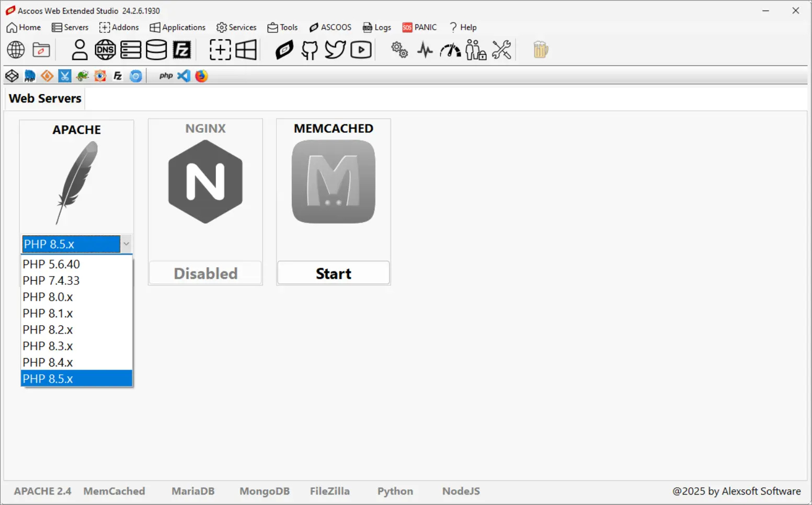812x505 pixels.
Task: Click the Apache feather logo
Action: click(x=77, y=182)
